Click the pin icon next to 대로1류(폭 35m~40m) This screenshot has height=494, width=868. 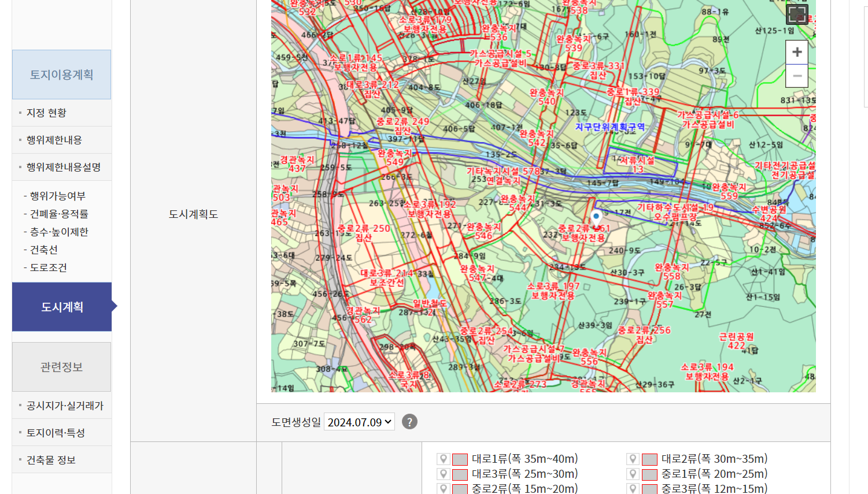tap(444, 459)
